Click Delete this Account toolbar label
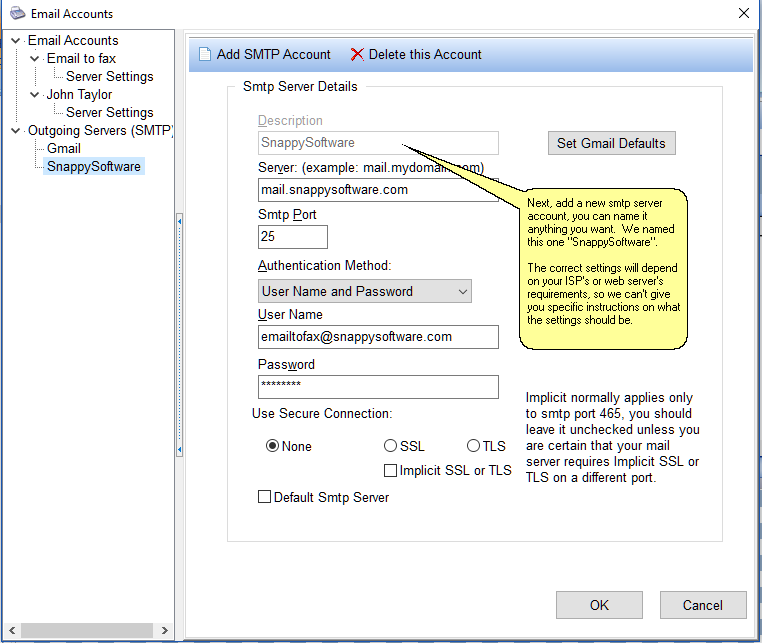 (x=425, y=54)
